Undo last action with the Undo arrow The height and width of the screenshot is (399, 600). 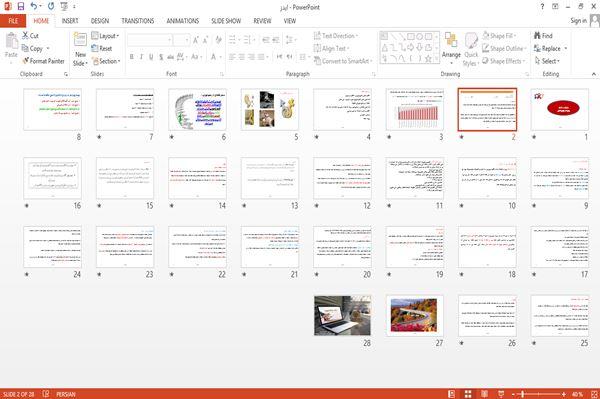pyautogui.click(x=34, y=6)
